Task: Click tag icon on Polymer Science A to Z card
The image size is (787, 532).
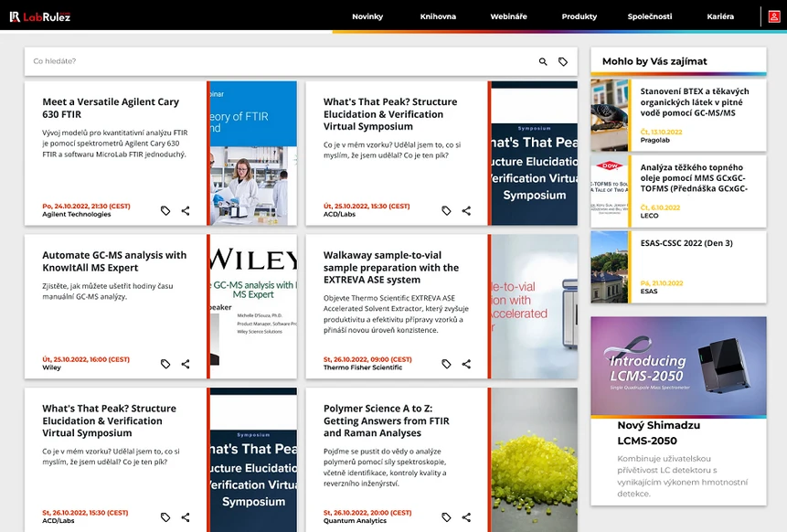Action: [447, 517]
